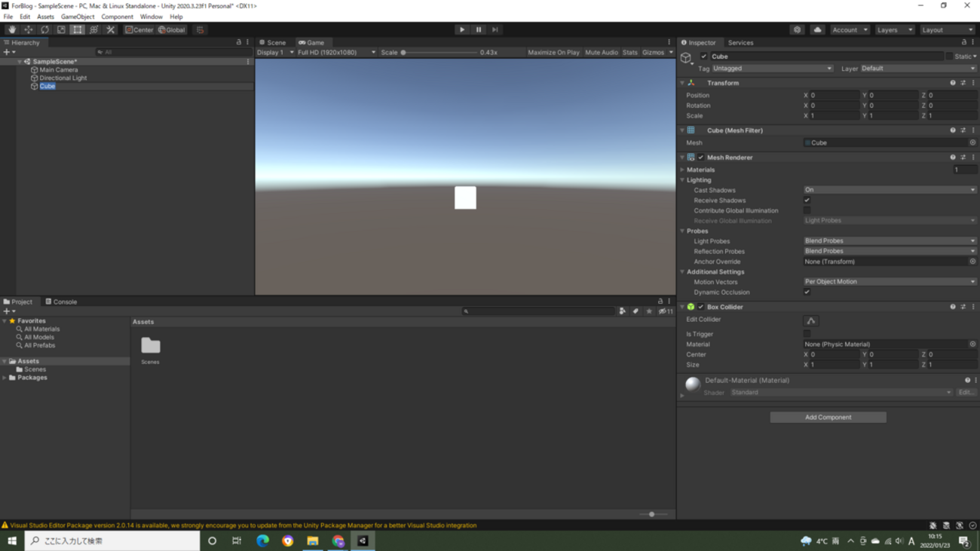This screenshot has height=551, width=980.
Task: Click the Step forward button
Action: click(x=495, y=29)
